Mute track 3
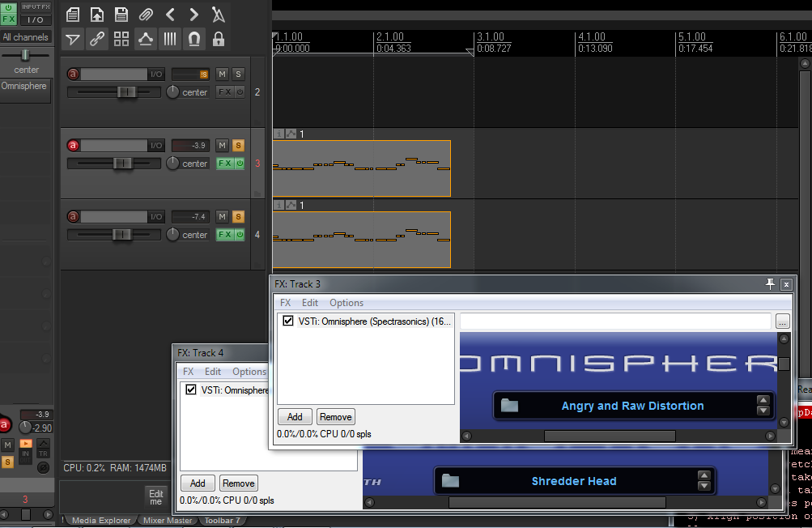The image size is (812, 528). tap(222, 146)
